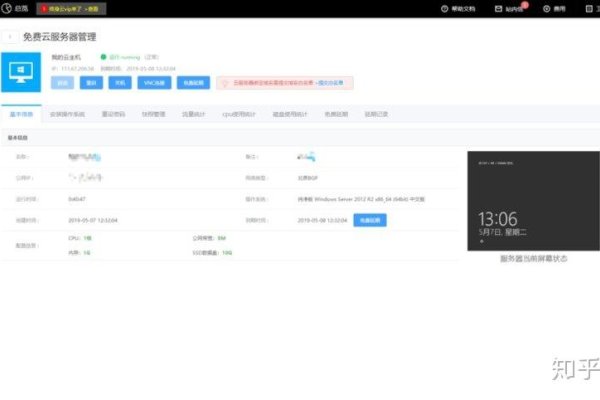Click the back arrow beside 免费云服务器管理

[11, 37]
